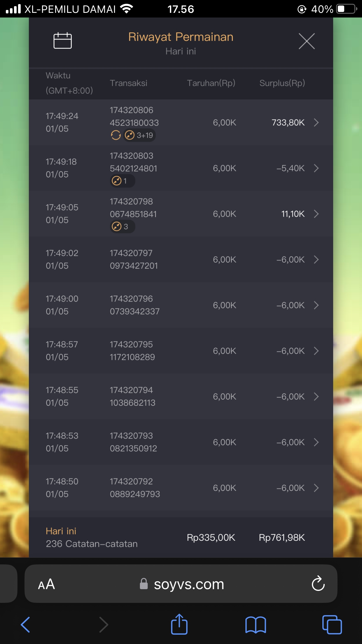Tap the respin icon on transaction 174320806
The image size is (362, 644).
coord(116,135)
